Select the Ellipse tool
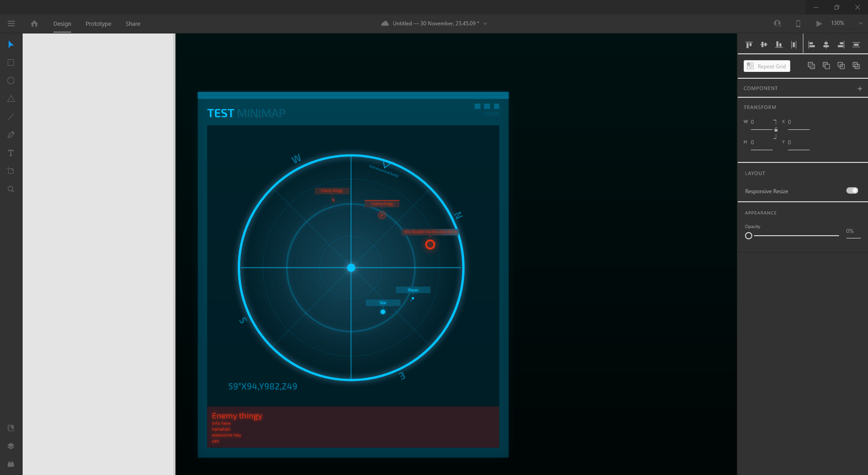This screenshot has height=475, width=868. pos(11,81)
